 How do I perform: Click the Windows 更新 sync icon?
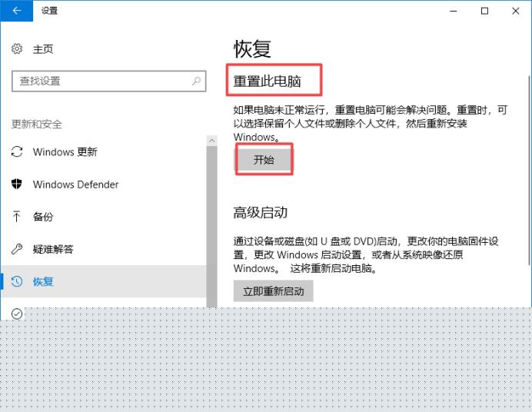(x=17, y=151)
